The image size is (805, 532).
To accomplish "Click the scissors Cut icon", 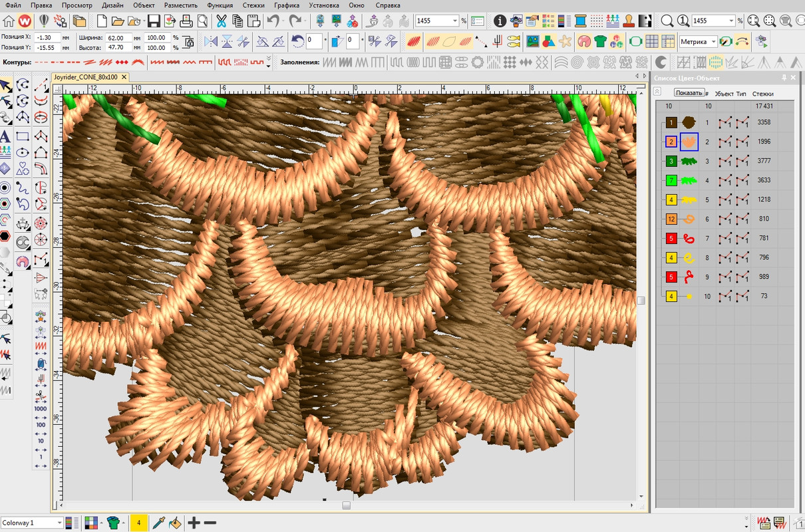I will pos(221,21).
